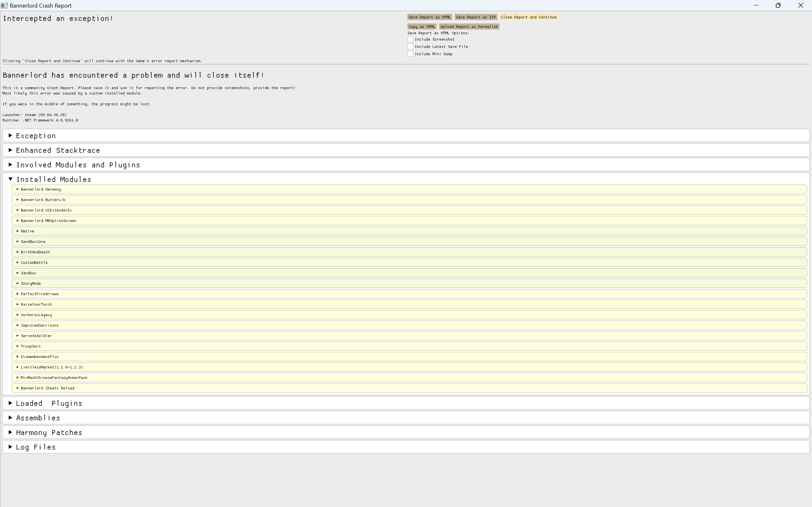812x507 pixels.
Task: Restore down the Crash Report window
Action: [x=778, y=5]
